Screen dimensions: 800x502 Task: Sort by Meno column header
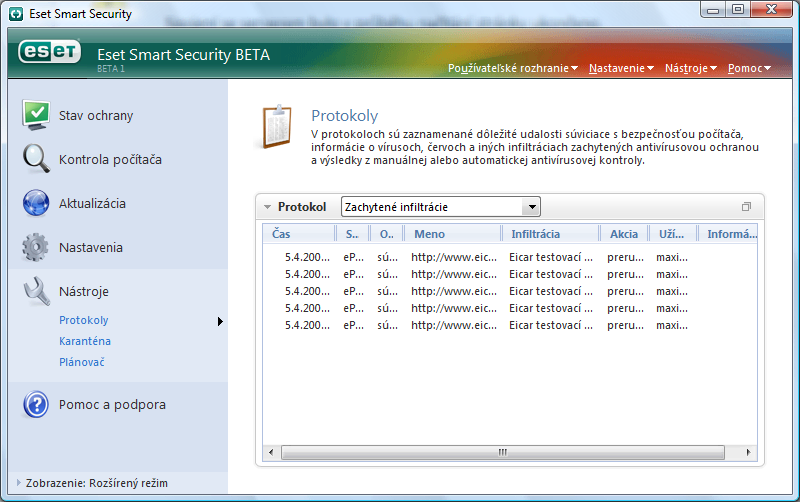point(452,234)
